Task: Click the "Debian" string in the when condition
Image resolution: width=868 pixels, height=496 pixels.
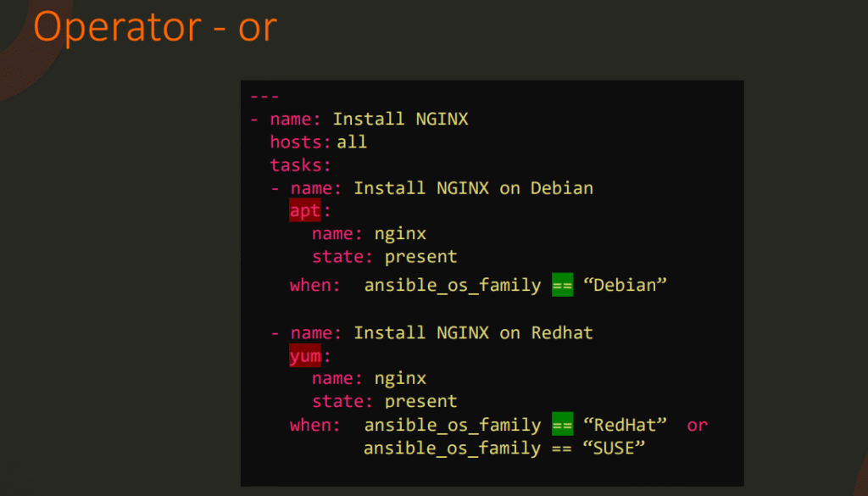Action: [x=626, y=285]
